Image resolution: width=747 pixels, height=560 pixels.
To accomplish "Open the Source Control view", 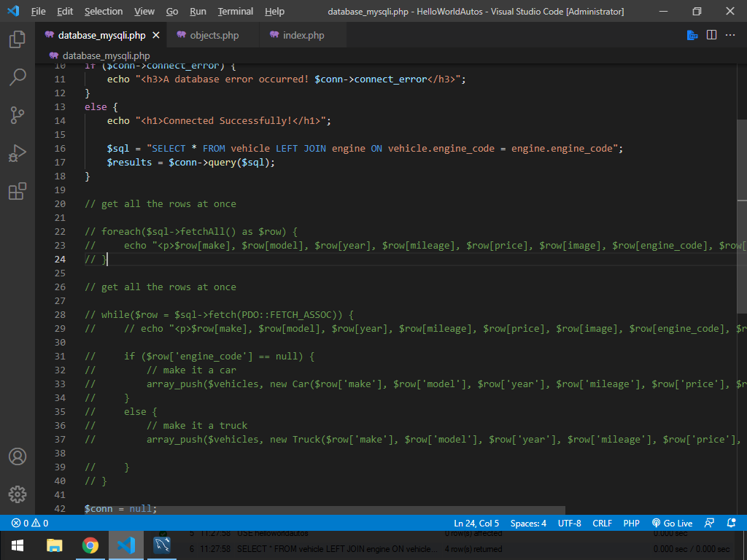I will [18, 115].
